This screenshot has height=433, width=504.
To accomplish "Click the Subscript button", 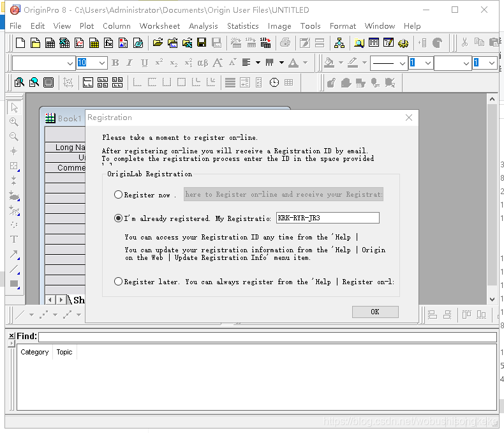I will tap(174, 63).
